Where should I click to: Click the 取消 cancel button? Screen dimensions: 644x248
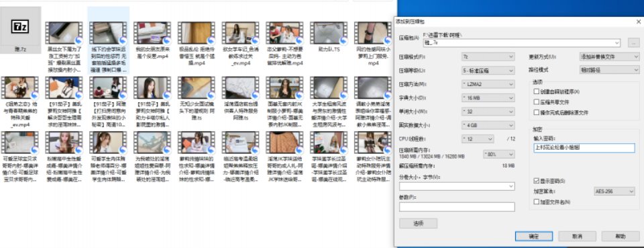coord(577,237)
